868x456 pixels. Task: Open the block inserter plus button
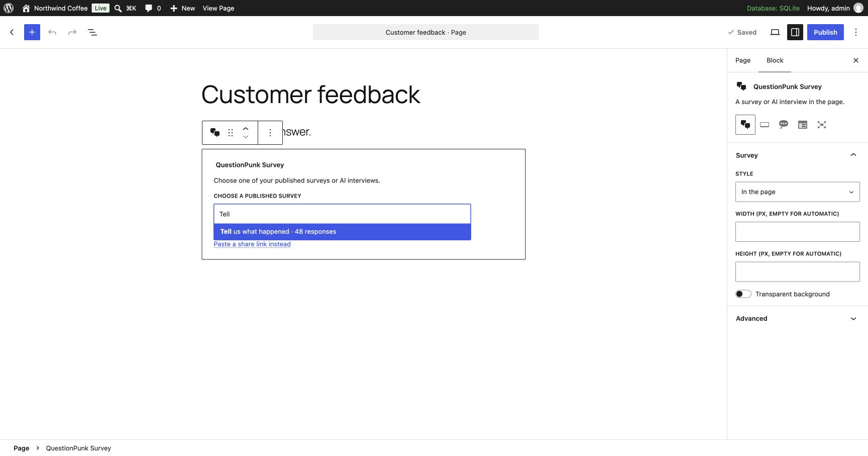[32, 32]
